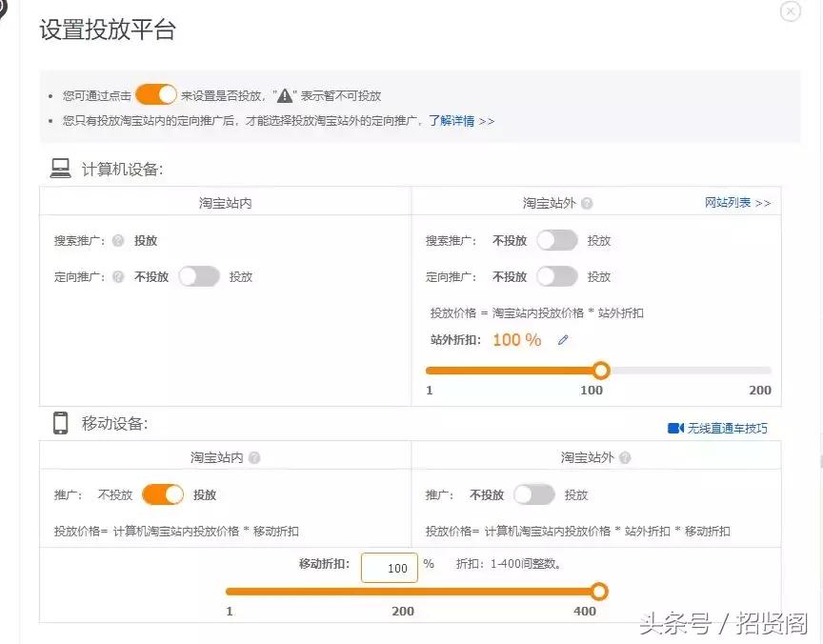The image size is (823, 644).
Task: Click the 站外折扣 slider handle
Action: (x=601, y=371)
